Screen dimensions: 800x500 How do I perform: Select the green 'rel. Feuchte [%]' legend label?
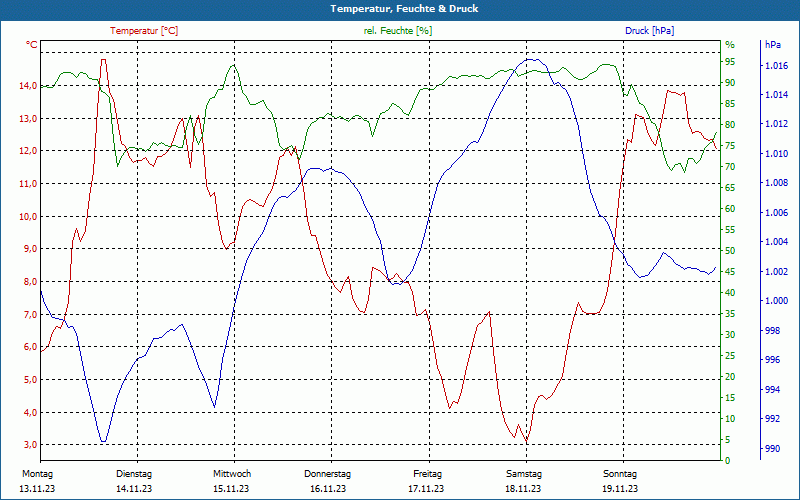click(397, 31)
